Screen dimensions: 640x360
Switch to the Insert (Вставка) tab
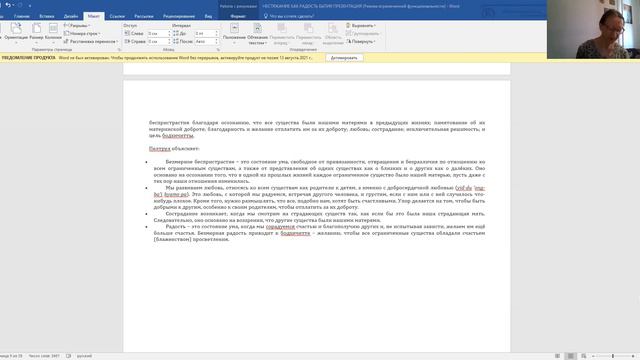47,16
